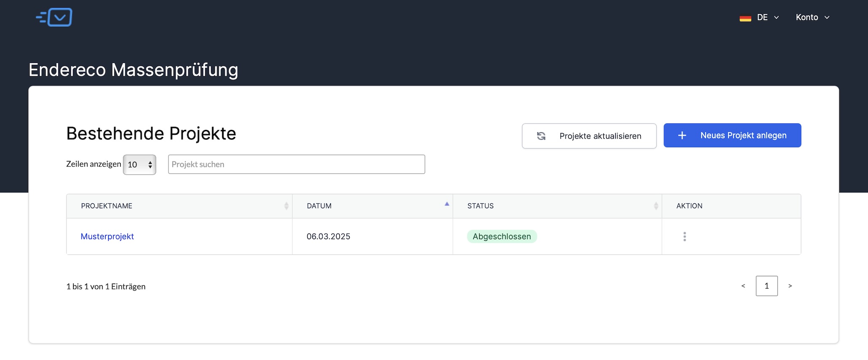The image size is (868, 360).
Task: Click the refresh arrows icon
Action: (x=541, y=136)
